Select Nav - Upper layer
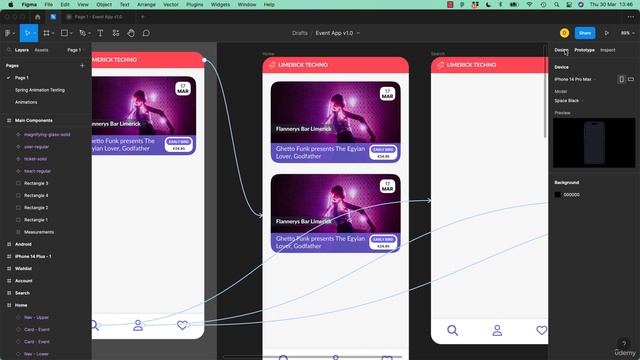This screenshot has height=360, width=640. click(36, 317)
